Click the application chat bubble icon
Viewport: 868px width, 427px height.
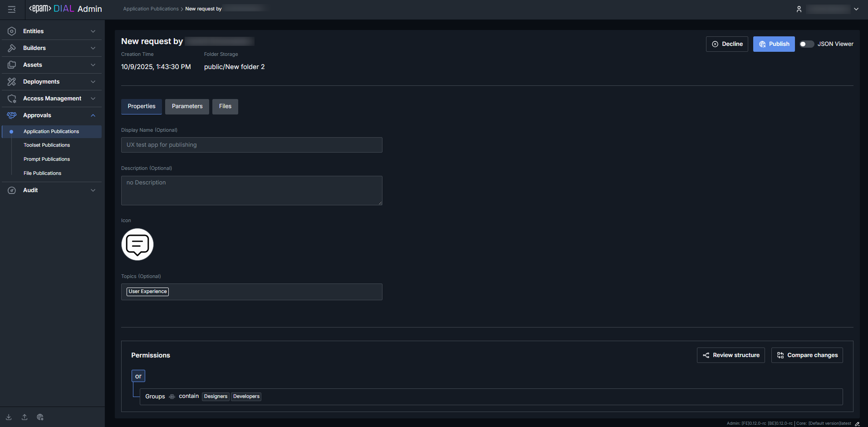(137, 244)
